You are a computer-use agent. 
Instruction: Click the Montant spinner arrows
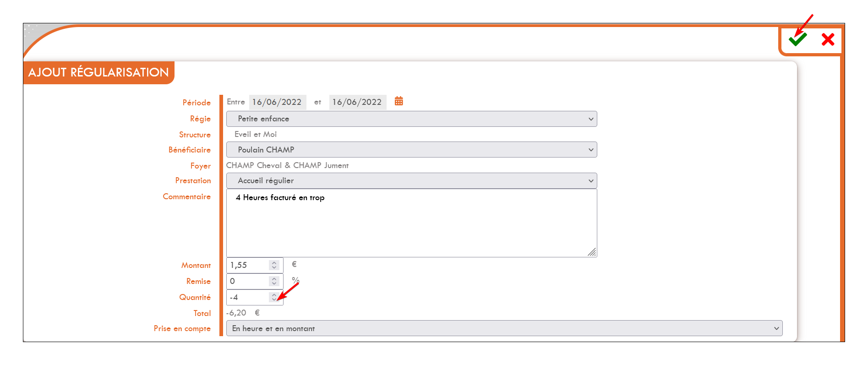(x=274, y=265)
